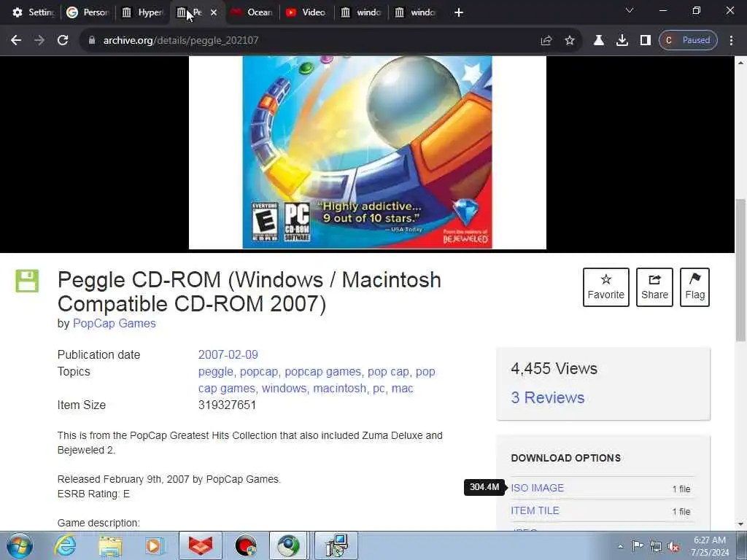Open the Chrome Labs flask icon
This screenshot has height=560, width=747.
coord(599,41)
